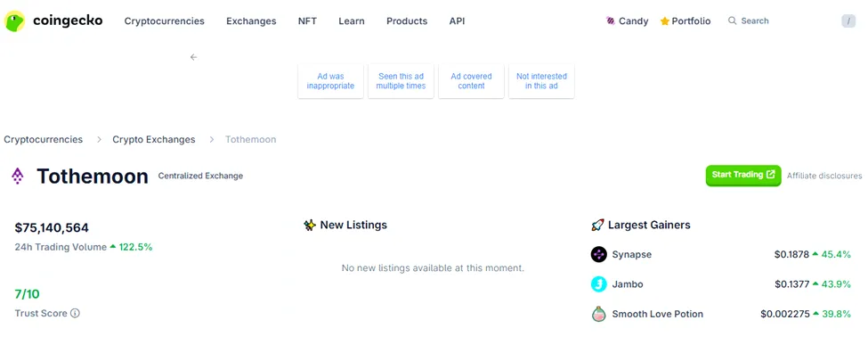The height and width of the screenshot is (345, 868).
Task: Open the Jambo coin link
Action: click(x=628, y=284)
